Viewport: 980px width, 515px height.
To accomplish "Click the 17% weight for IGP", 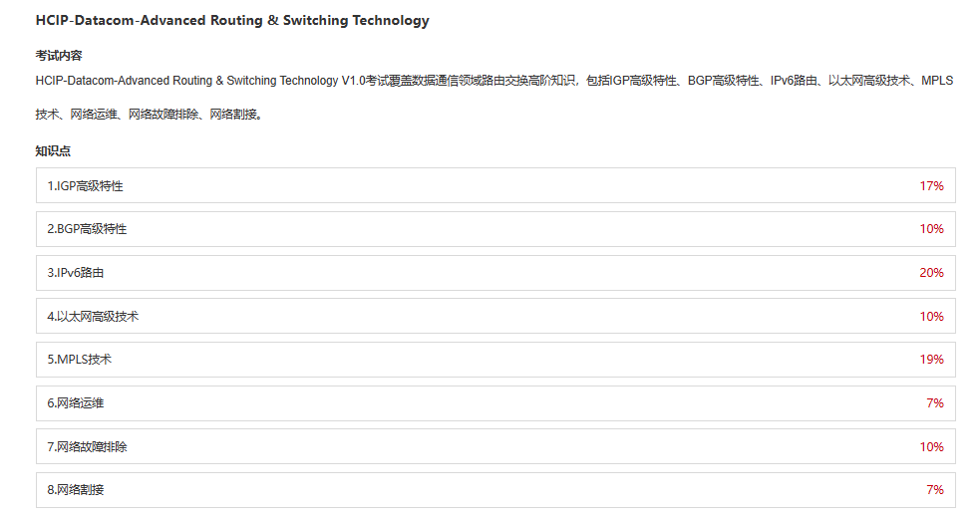I will 931,186.
